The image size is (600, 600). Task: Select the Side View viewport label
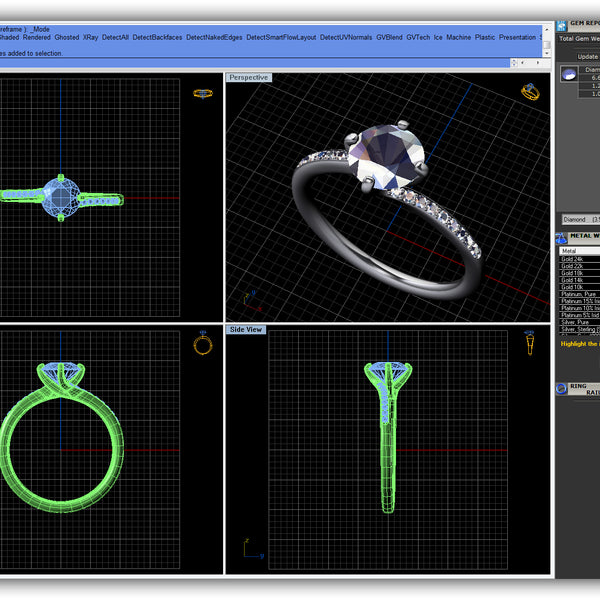click(246, 329)
